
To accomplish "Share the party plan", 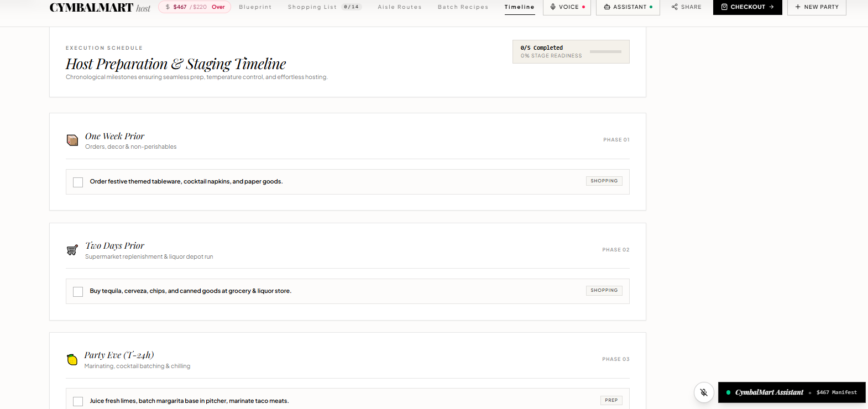I will coord(686,7).
